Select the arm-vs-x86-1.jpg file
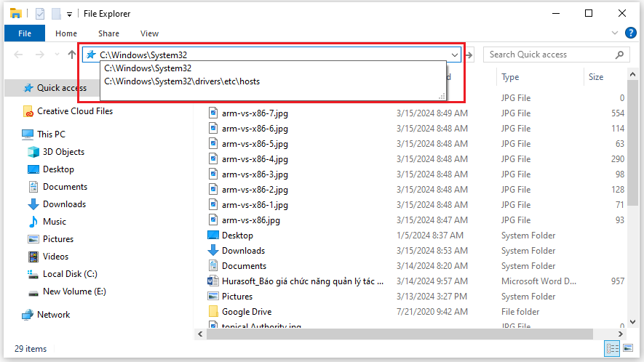 tap(255, 205)
